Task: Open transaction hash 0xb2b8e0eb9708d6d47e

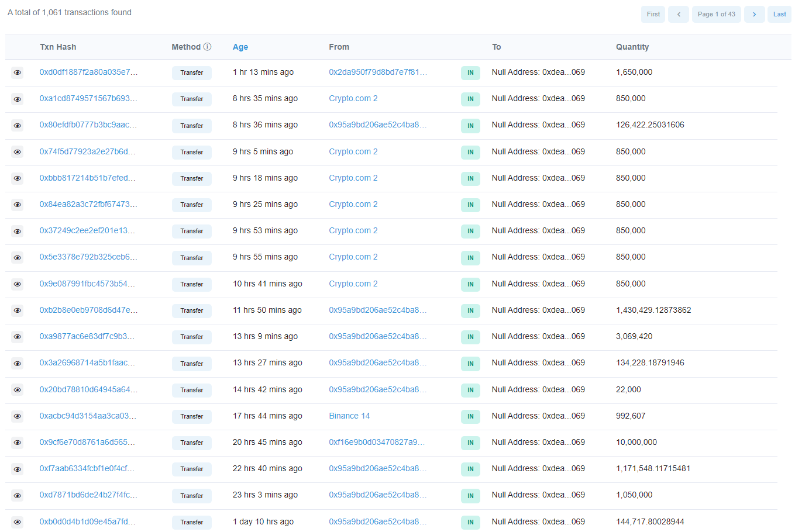Action: click(88, 310)
